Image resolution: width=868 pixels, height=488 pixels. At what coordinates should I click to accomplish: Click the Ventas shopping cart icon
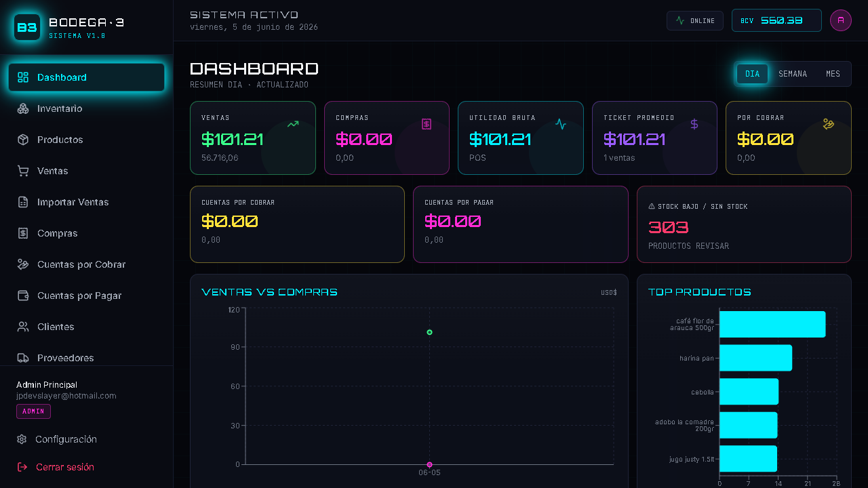23,171
